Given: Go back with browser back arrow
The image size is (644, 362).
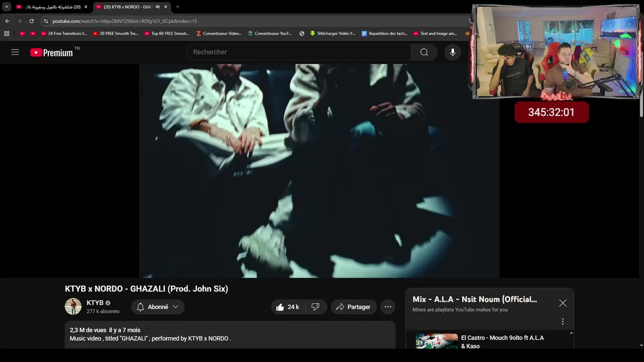Looking at the screenshot, I should tap(7, 21).
